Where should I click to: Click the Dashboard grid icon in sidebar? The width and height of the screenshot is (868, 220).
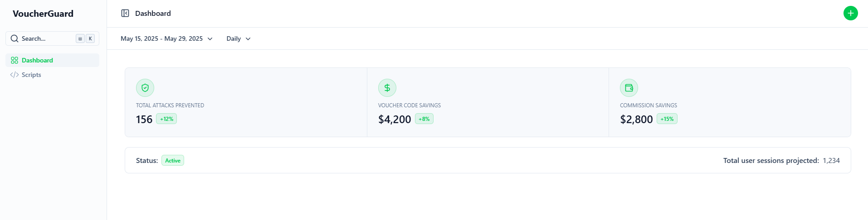(15, 60)
